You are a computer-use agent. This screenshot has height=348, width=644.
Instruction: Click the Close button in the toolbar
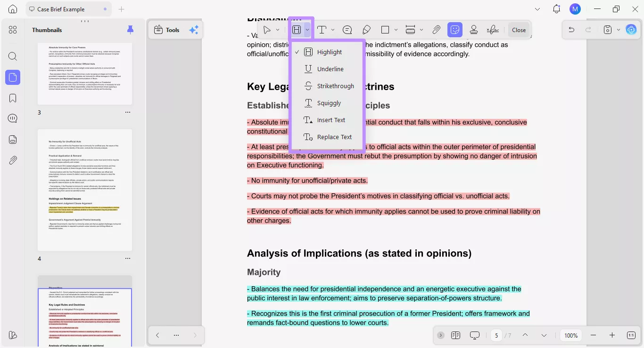point(519,29)
